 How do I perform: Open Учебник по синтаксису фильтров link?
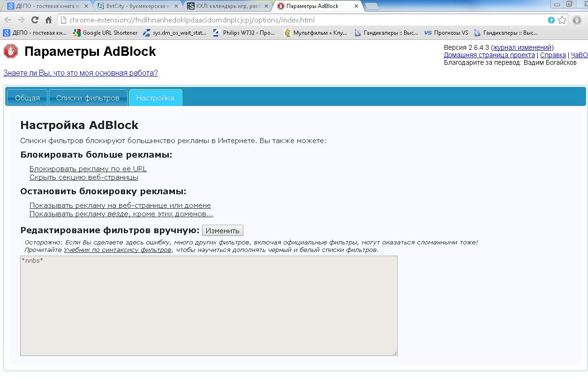[118, 250]
